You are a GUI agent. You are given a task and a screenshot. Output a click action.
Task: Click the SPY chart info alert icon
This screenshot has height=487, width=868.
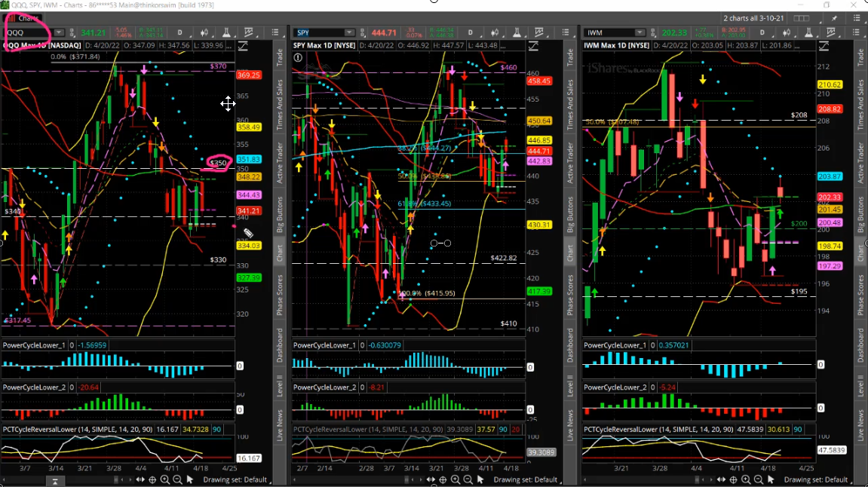pyautogui.click(x=298, y=57)
